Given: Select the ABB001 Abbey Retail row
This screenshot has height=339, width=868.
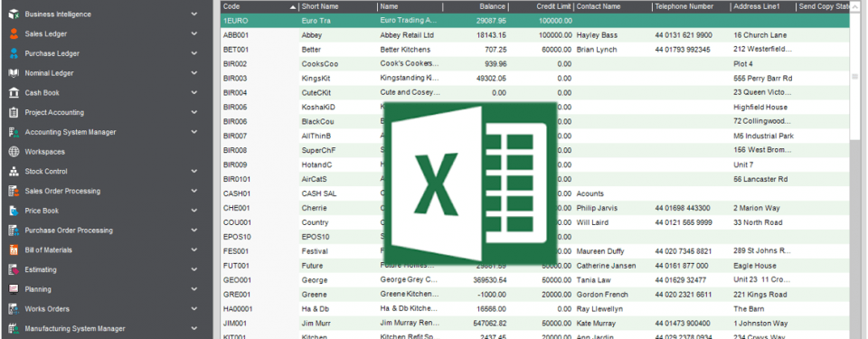Looking at the screenshot, I should coord(534,35).
